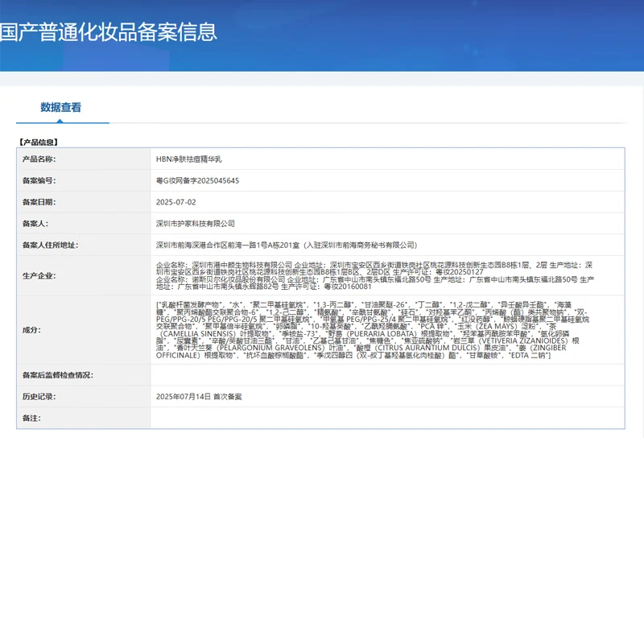Select history entry 2025年07月14日 首次备案
This screenshot has width=644, height=644.
pyautogui.click(x=198, y=397)
